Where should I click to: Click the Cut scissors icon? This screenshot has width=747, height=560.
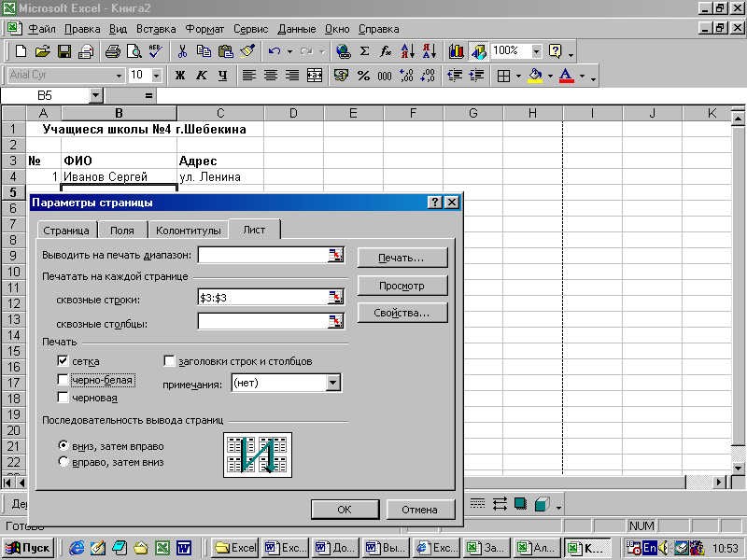[182, 51]
